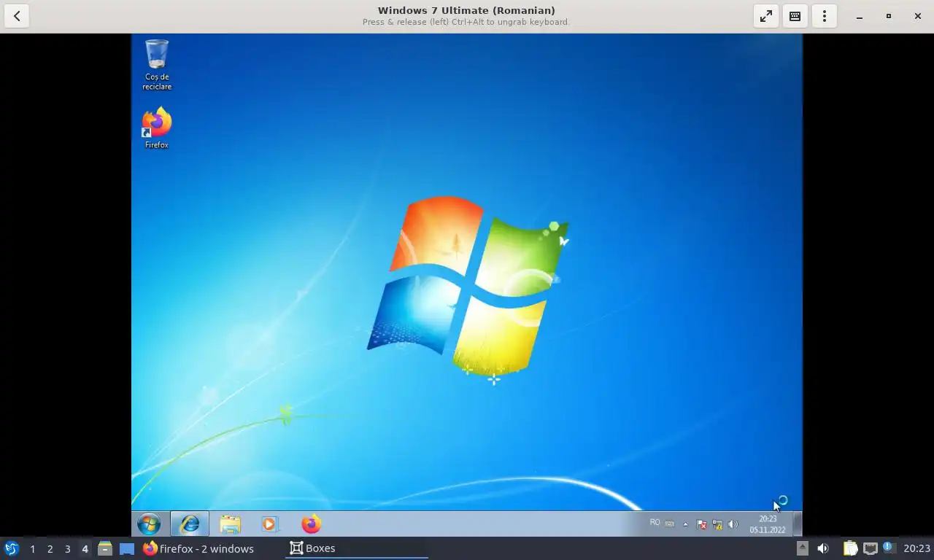The height and width of the screenshot is (560, 934).
Task: Click the host panel clock 20:23
Action: (916, 548)
